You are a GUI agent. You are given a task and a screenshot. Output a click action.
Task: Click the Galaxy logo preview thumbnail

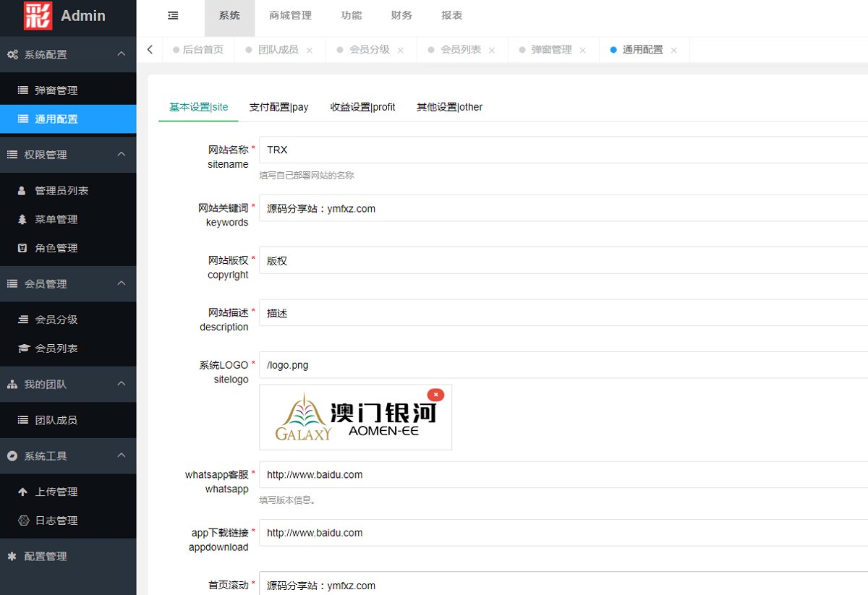pyautogui.click(x=355, y=417)
